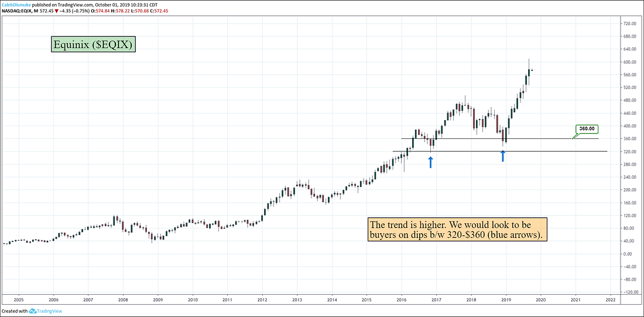
Task: Click the 280.00 price axis label
Action: 630,165
